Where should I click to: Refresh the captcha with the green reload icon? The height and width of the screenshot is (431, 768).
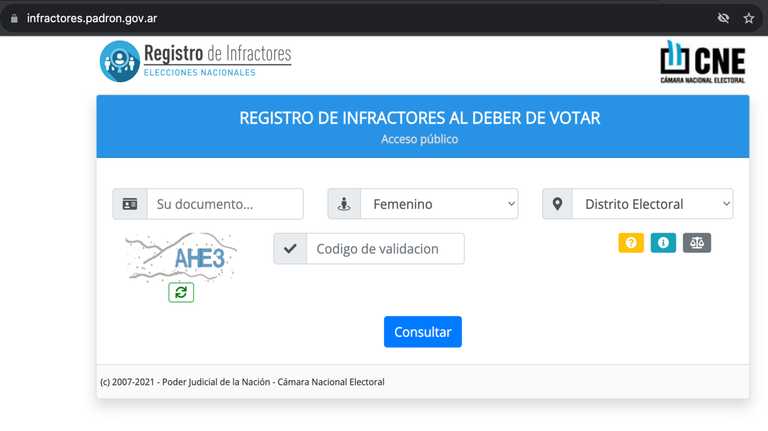tap(181, 292)
